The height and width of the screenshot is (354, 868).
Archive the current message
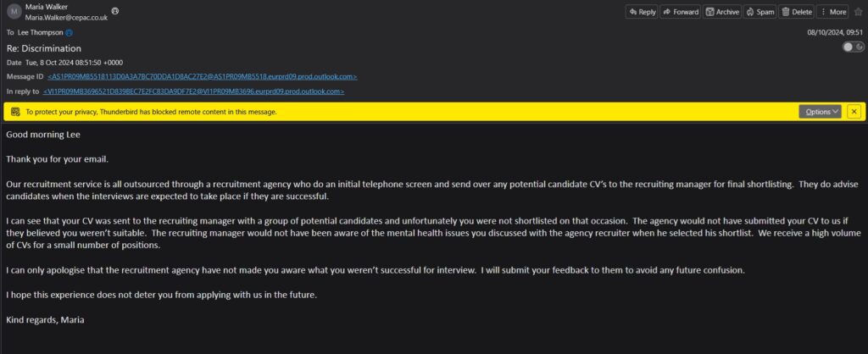[722, 12]
